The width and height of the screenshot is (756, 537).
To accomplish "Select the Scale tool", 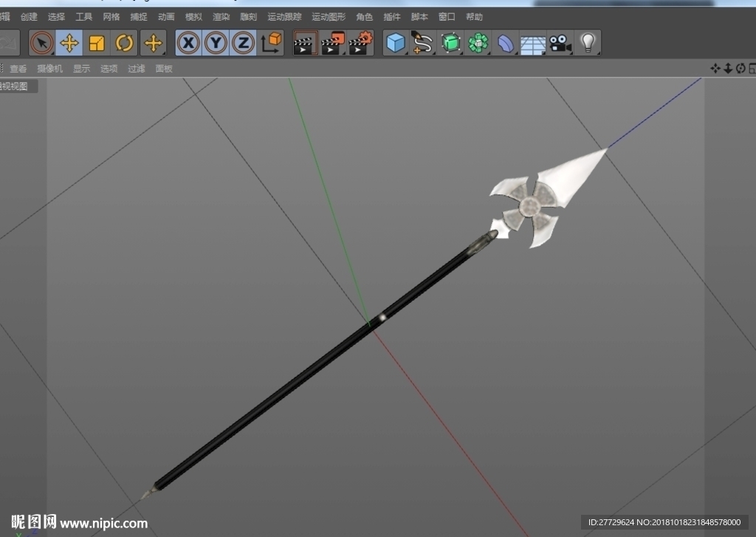I will [97, 43].
